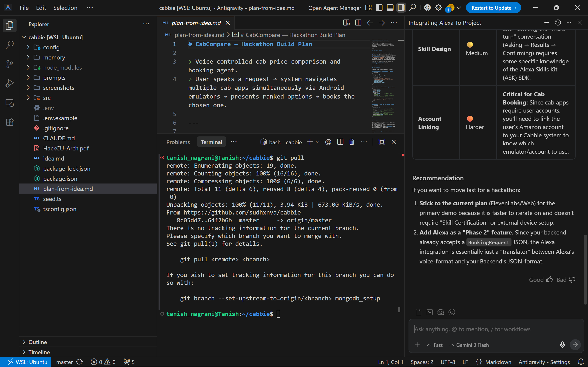The image size is (588, 367).
Task: Click Open Agent Manager
Action: [x=334, y=8]
